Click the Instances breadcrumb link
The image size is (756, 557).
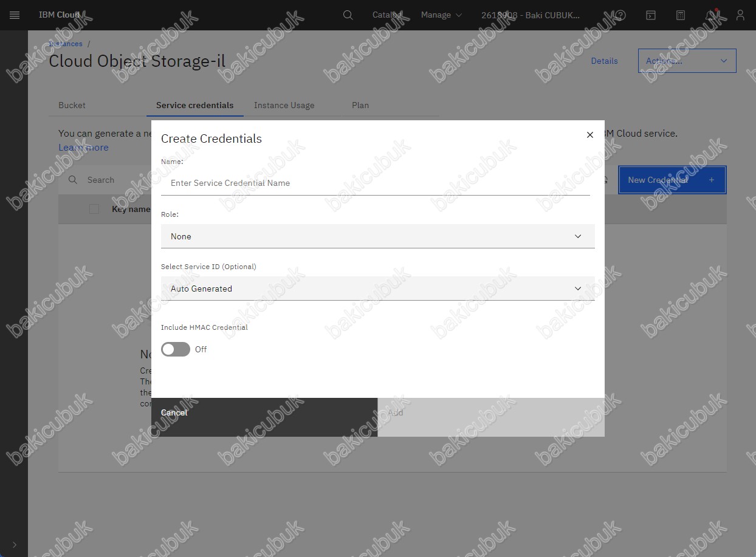point(66,44)
